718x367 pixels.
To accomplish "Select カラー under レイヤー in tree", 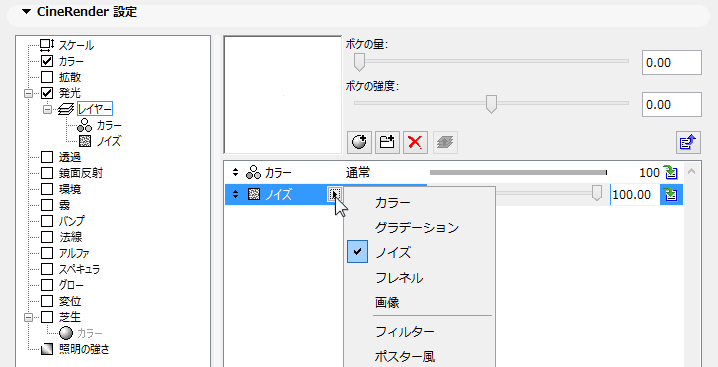I will click(109, 125).
